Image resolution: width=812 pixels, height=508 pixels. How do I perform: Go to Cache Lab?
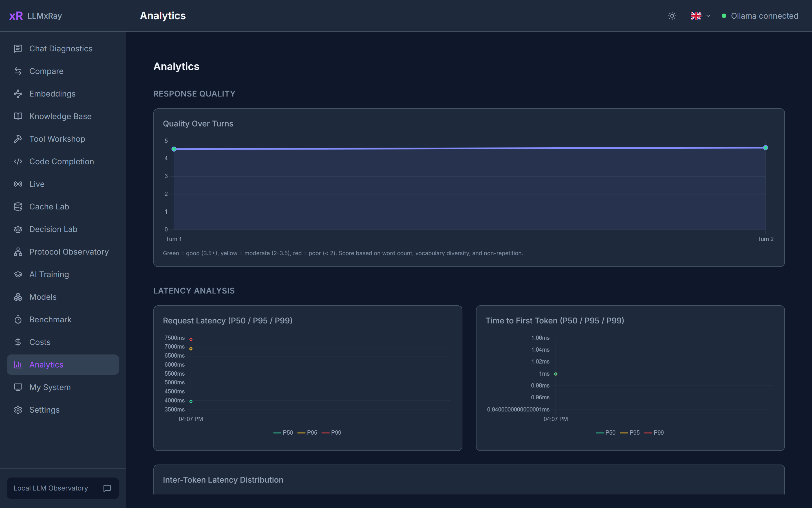63,207
